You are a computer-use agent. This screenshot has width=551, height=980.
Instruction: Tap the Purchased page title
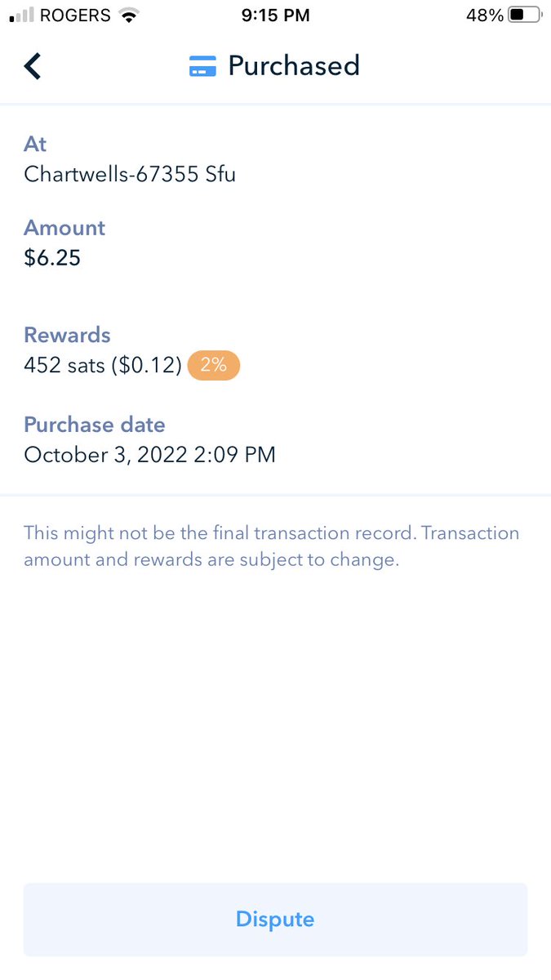click(294, 65)
